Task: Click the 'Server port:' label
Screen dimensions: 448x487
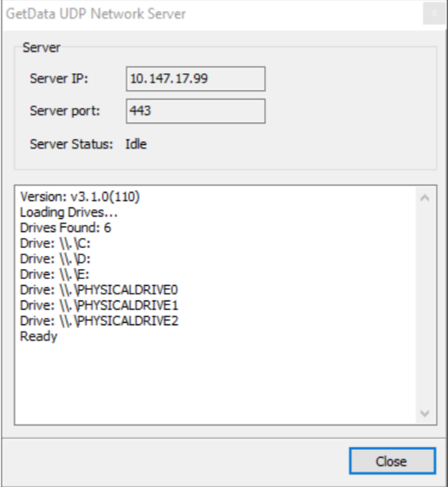Action: 65,111
